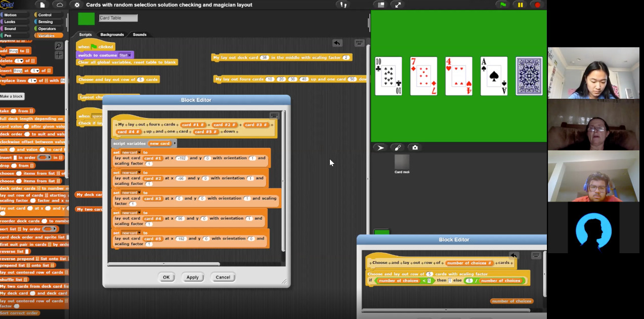
Task: Click the green flag to run the project
Action: [503, 5]
